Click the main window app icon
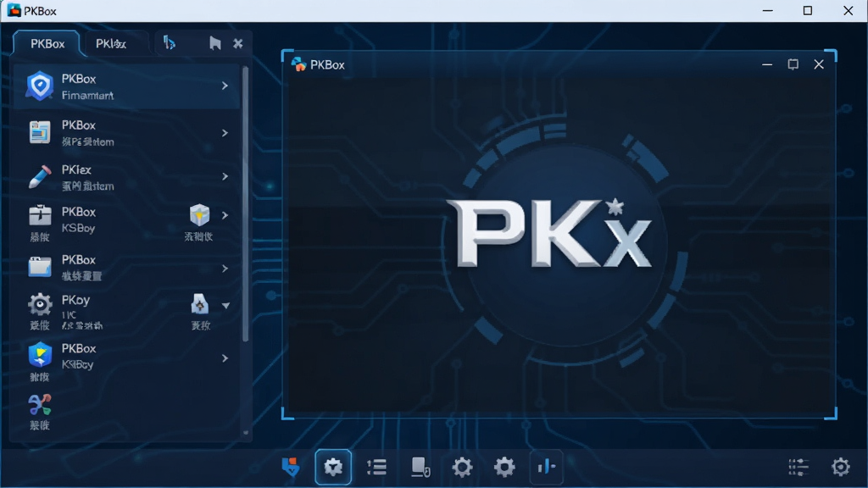The width and height of the screenshot is (868, 488). 14,10
